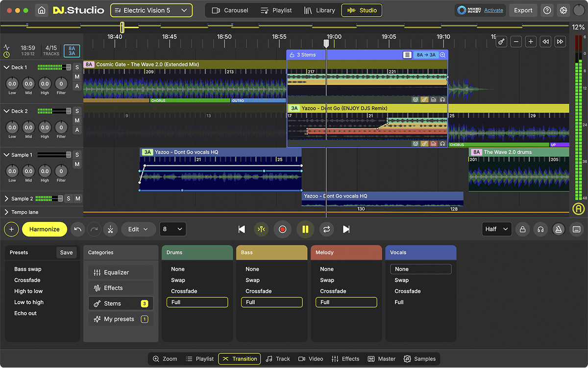Open the Electric Vision 5 project dropdown

[151, 10]
